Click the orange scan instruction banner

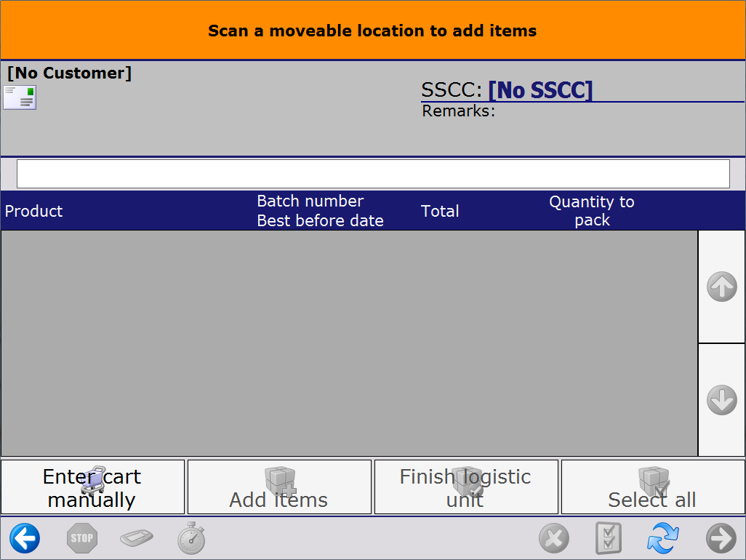[x=373, y=31]
